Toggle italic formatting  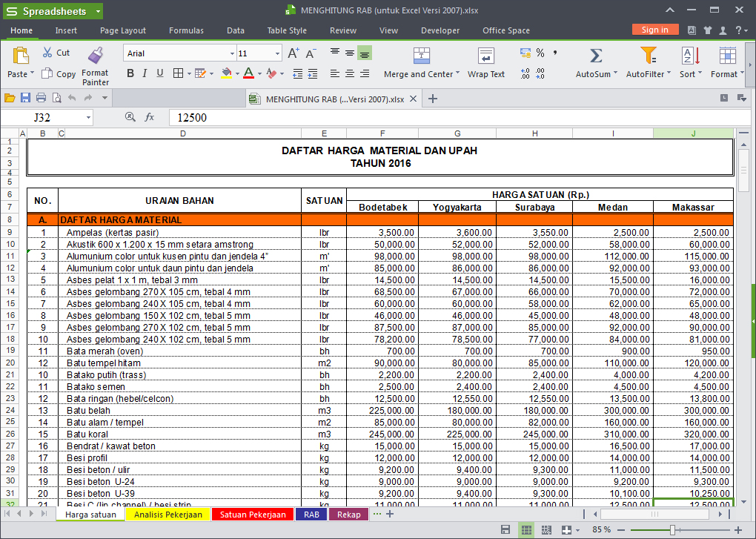click(x=145, y=73)
